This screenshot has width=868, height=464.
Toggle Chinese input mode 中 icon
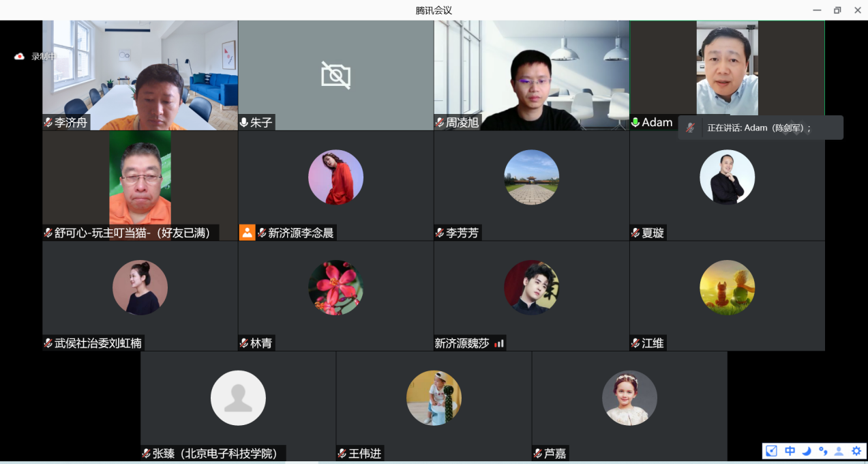tap(790, 451)
